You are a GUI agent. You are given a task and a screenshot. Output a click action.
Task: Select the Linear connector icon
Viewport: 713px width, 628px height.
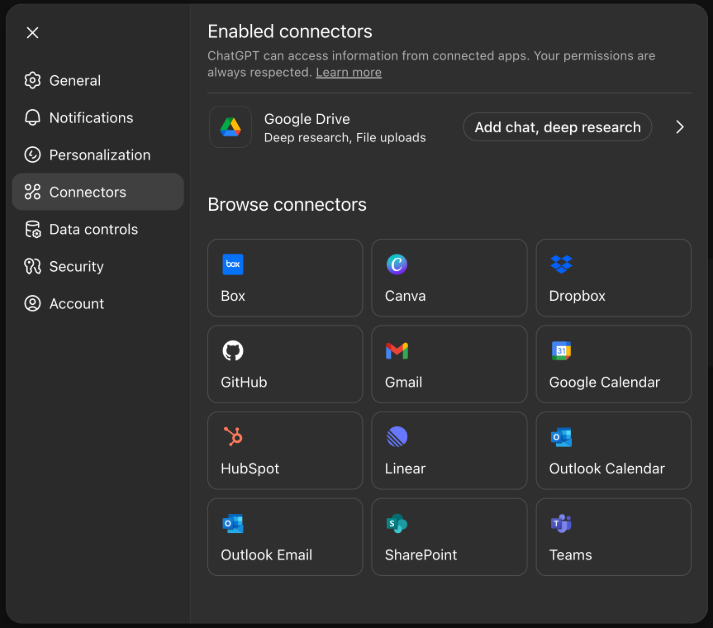(397, 437)
